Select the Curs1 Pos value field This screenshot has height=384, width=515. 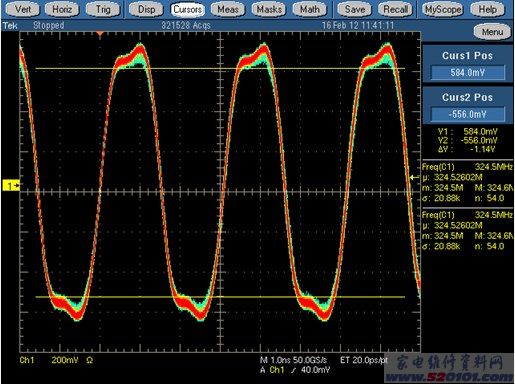[x=467, y=73]
